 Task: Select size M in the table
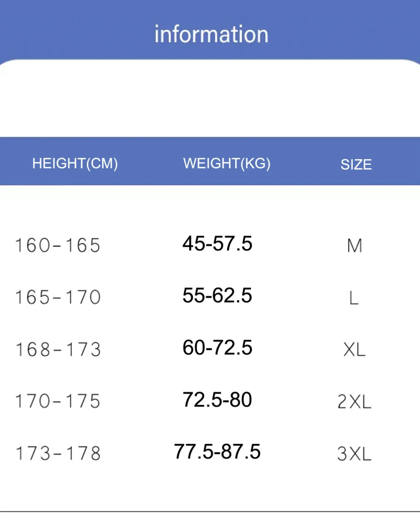point(354,246)
